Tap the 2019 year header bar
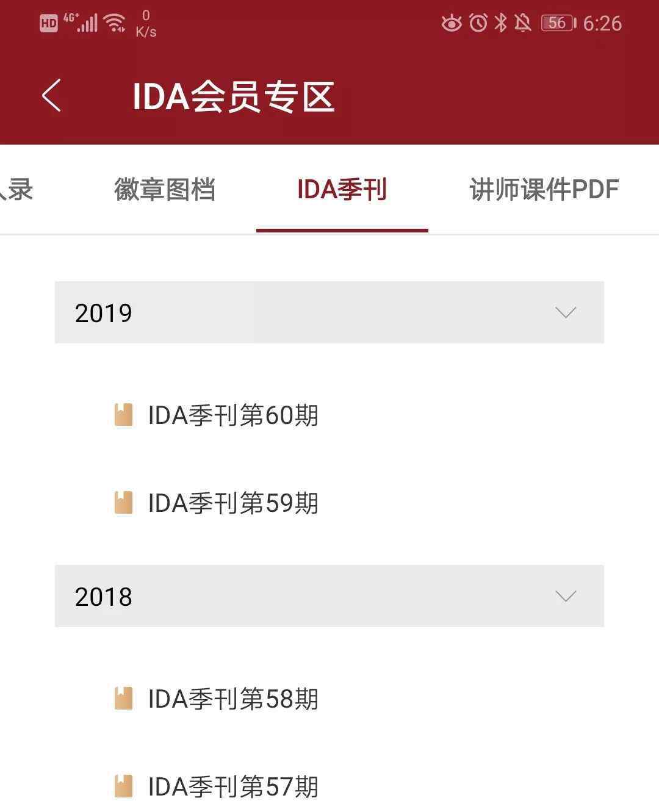Image resolution: width=659 pixels, height=812 pixels. pos(305,312)
